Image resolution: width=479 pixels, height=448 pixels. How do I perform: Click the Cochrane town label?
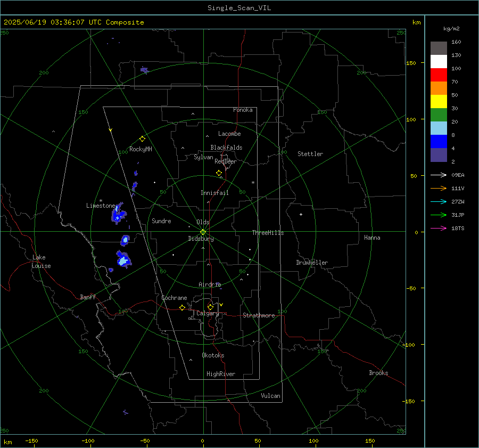[174, 298]
